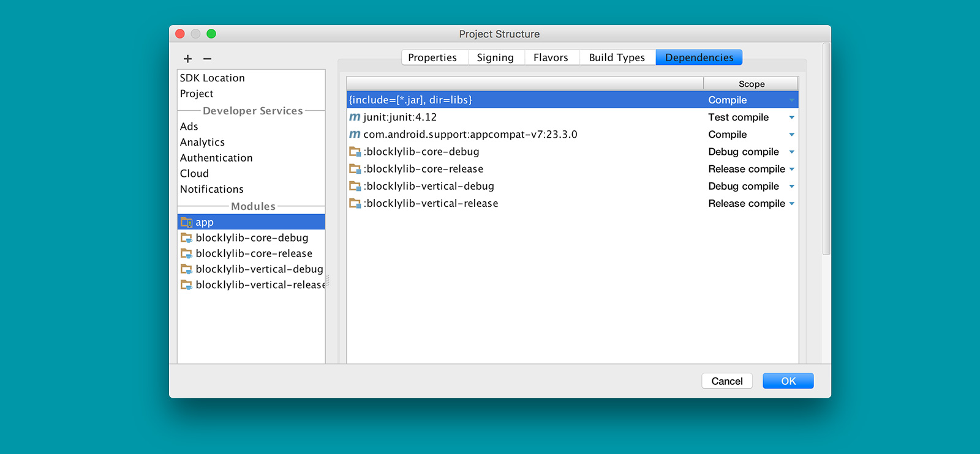Select blocklylib-vertical-release module name in sidebar
The height and width of the screenshot is (454, 980).
click(260, 285)
